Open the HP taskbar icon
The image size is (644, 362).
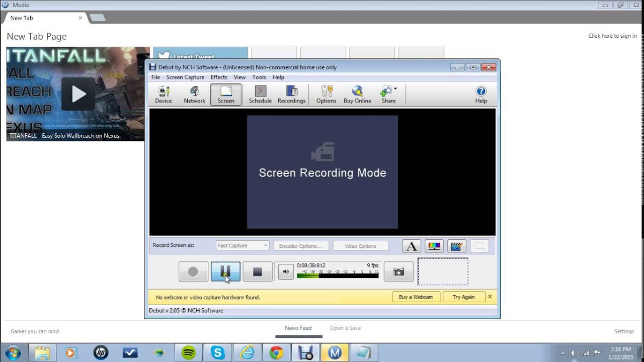tap(101, 352)
